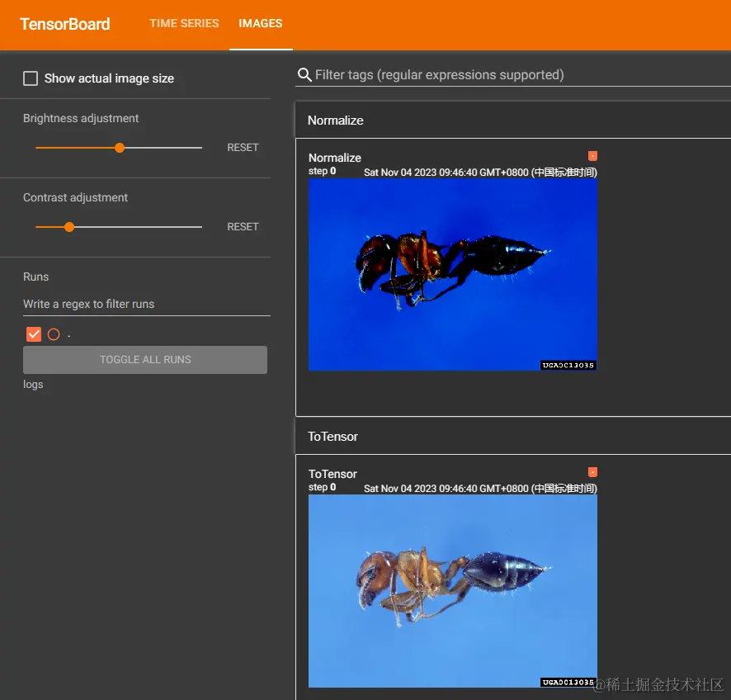Click the Normalize card run color indicator
The width and height of the screenshot is (731, 700).
pos(592,156)
